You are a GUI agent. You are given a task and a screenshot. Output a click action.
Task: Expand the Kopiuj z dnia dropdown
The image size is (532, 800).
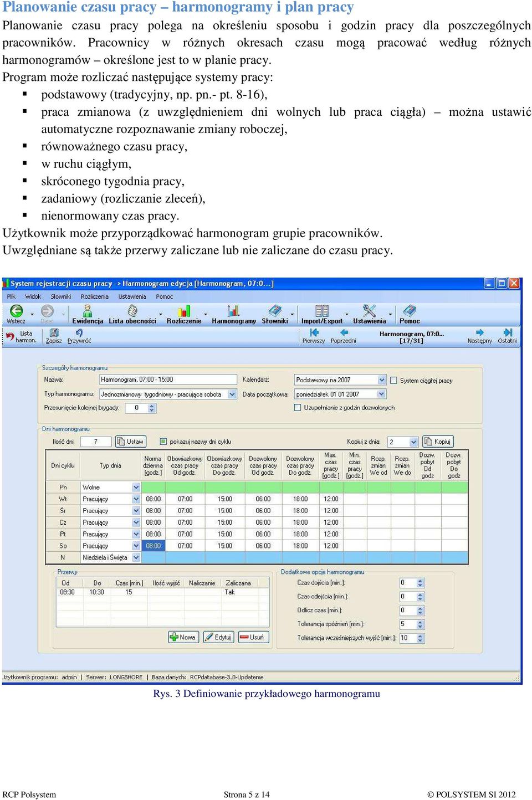point(413,442)
